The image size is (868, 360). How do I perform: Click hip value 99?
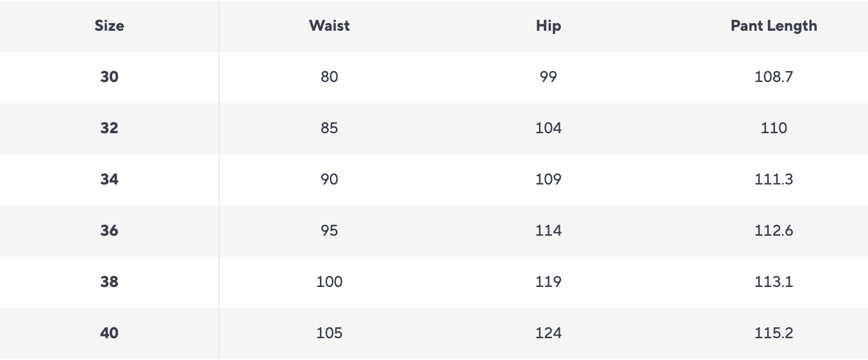pos(548,77)
